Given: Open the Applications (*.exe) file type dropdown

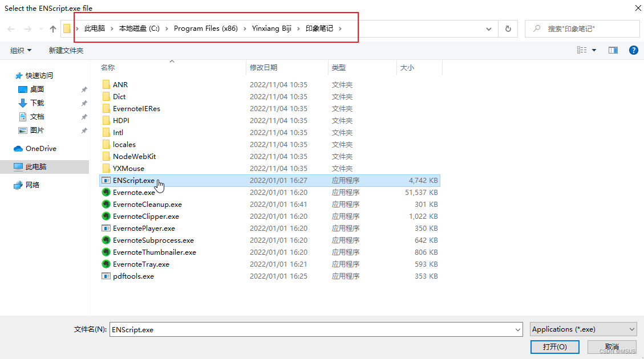Looking at the screenshot, I should click(x=583, y=329).
